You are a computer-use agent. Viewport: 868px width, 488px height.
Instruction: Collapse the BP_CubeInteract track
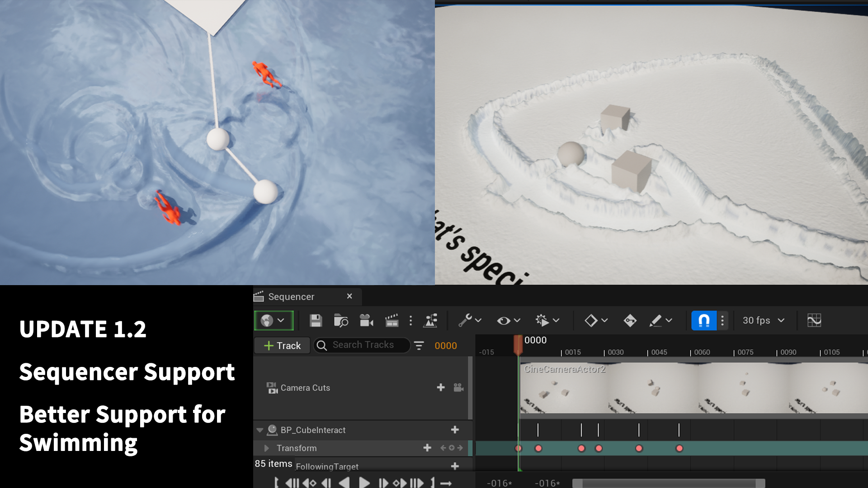tap(260, 430)
